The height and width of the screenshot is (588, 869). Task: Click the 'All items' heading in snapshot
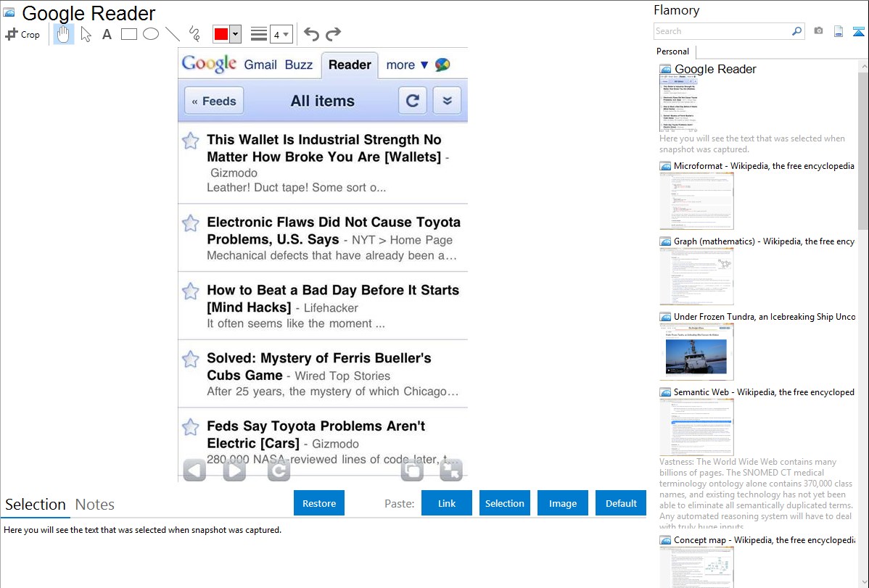click(323, 101)
